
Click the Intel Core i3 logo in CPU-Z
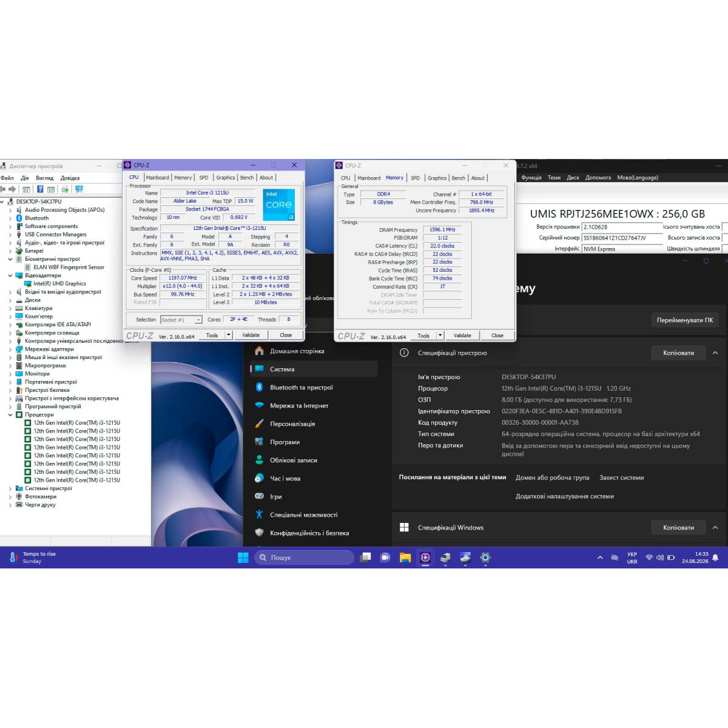pyautogui.click(x=279, y=204)
